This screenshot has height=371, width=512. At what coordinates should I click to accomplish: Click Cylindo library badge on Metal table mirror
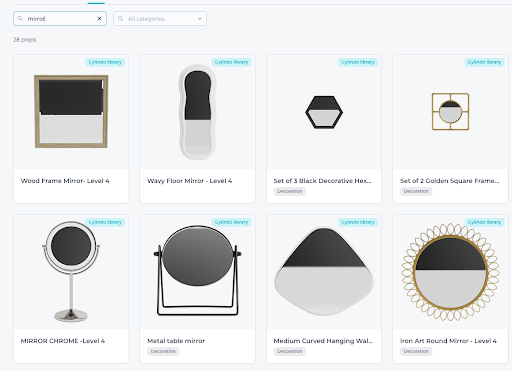pos(231,222)
